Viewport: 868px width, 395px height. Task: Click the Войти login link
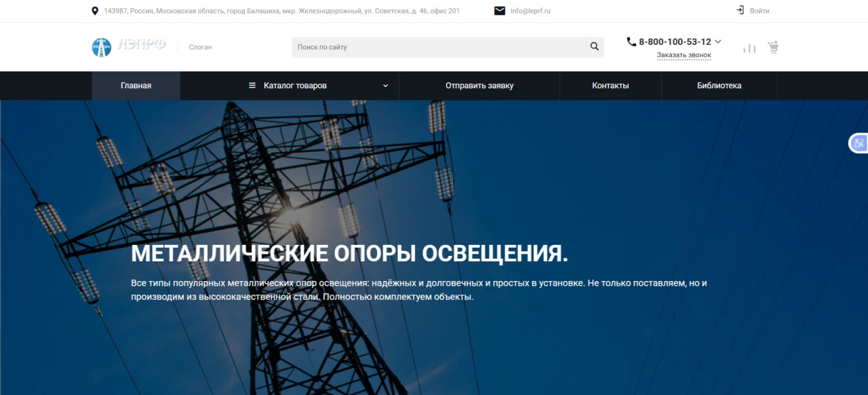759,11
